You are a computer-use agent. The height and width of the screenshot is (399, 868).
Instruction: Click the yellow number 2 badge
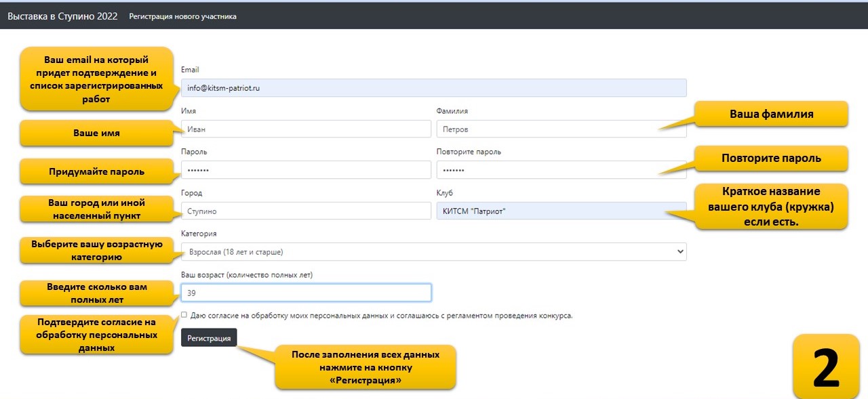point(826,367)
